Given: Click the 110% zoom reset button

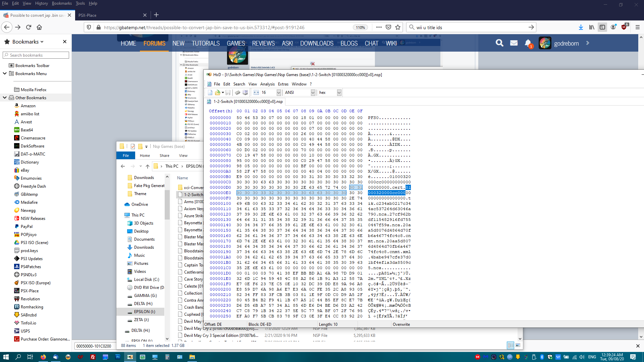Looking at the screenshot, I should pyautogui.click(x=361, y=27).
